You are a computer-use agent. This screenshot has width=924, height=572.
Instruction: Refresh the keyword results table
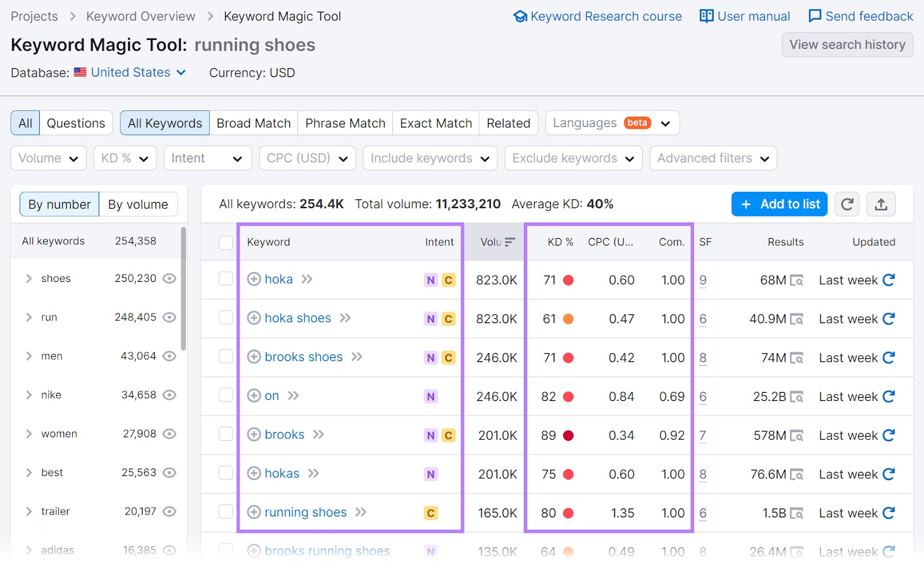pos(847,204)
